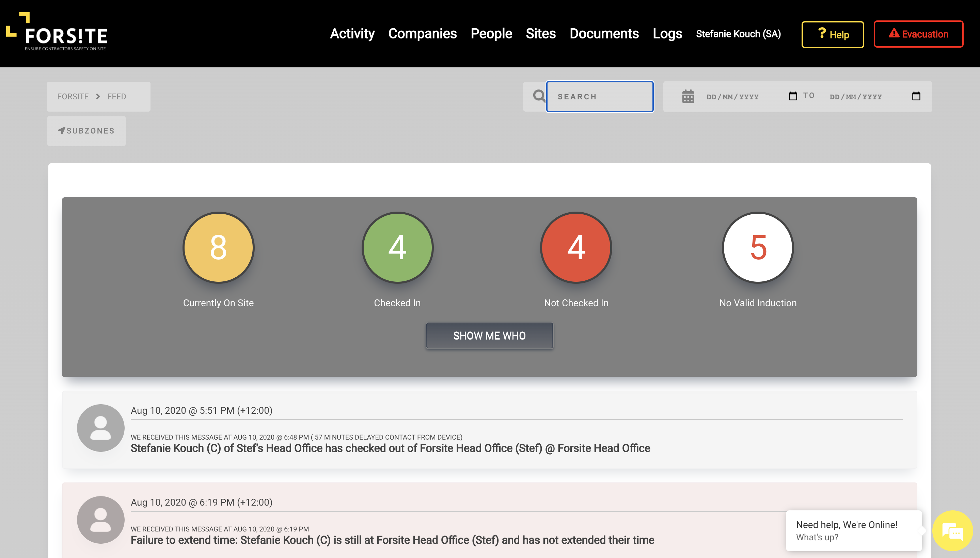Open Subzones location filter
The height and width of the screenshot is (558, 980).
tap(86, 131)
